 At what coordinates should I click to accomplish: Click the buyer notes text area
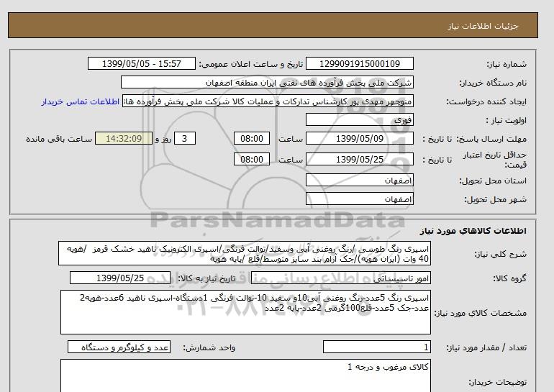(245, 375)
